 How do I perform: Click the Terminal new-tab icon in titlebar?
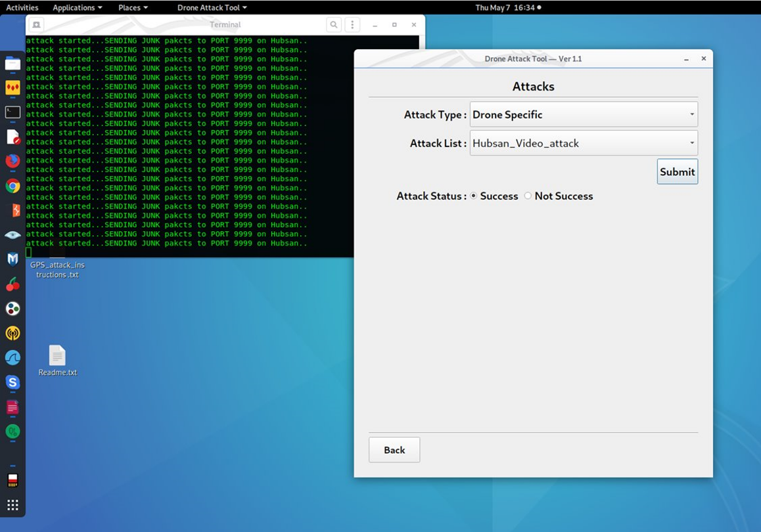36,25
